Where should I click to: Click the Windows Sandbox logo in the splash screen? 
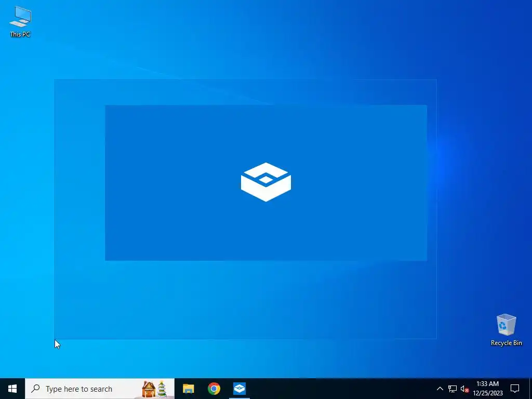pyautogui.click(x=266, y=182)
